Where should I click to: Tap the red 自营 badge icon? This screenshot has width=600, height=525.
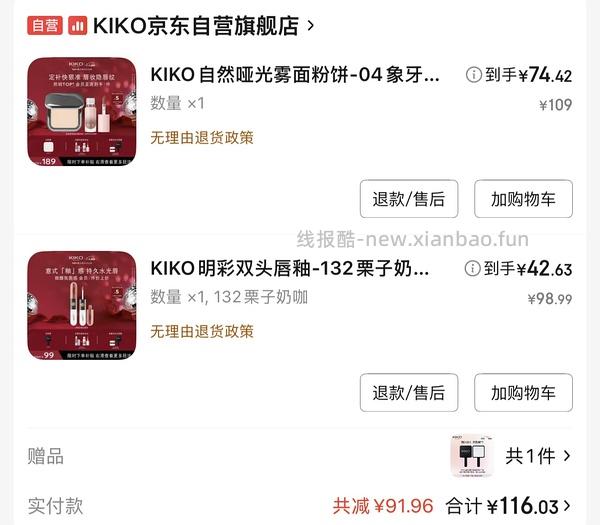[x=45, y=26]
